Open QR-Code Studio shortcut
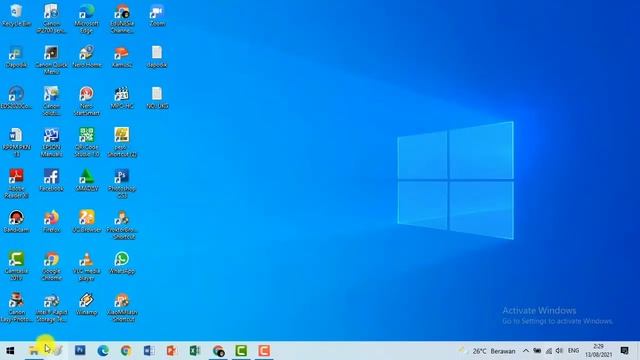Image resolution: width=640 pixels, height=360 pixels. 87,142
